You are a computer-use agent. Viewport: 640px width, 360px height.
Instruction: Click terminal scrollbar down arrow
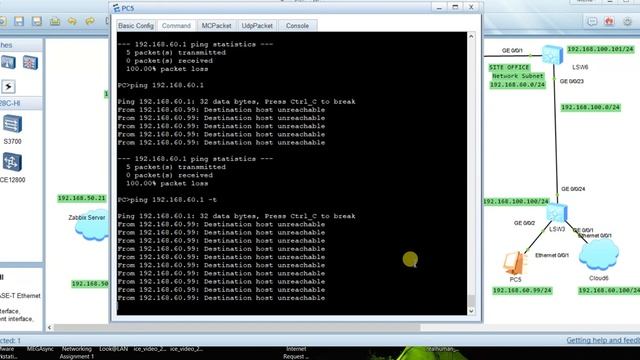click(x=471, y=311)
